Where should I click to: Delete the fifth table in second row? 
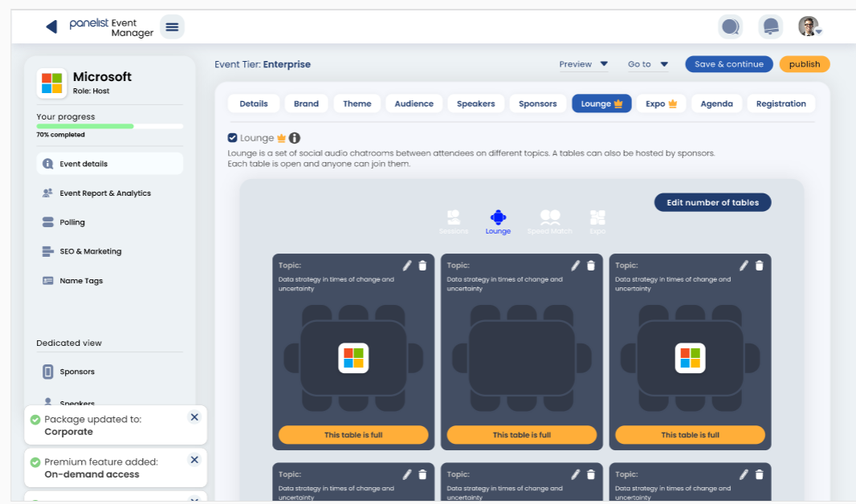tap(591, 474)
